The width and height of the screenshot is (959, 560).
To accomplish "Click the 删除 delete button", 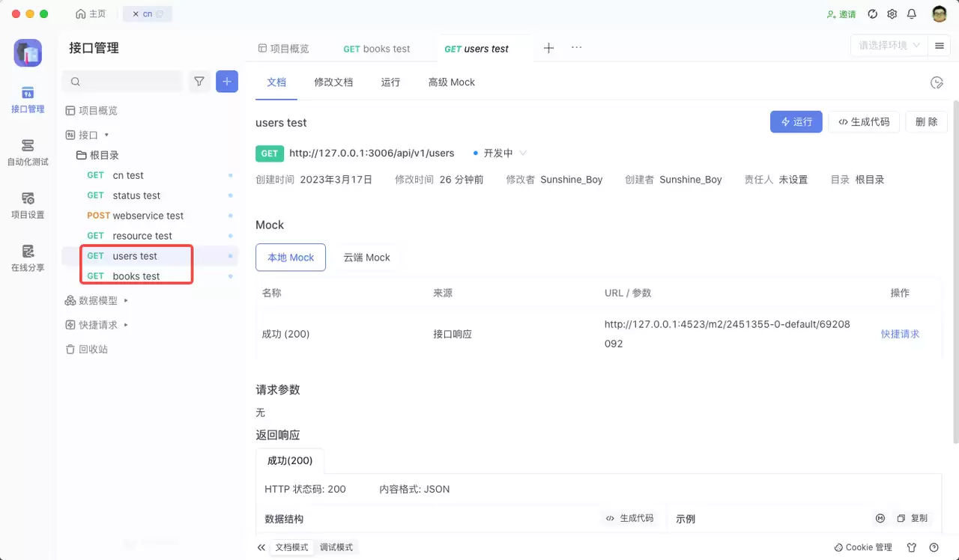I will 927,122.
